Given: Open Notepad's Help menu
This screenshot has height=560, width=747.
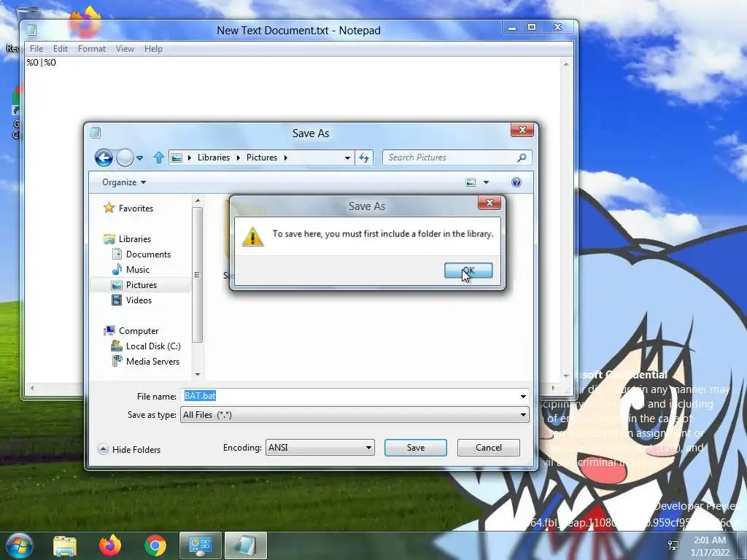Looking at the screenshot, I should 153,49.
